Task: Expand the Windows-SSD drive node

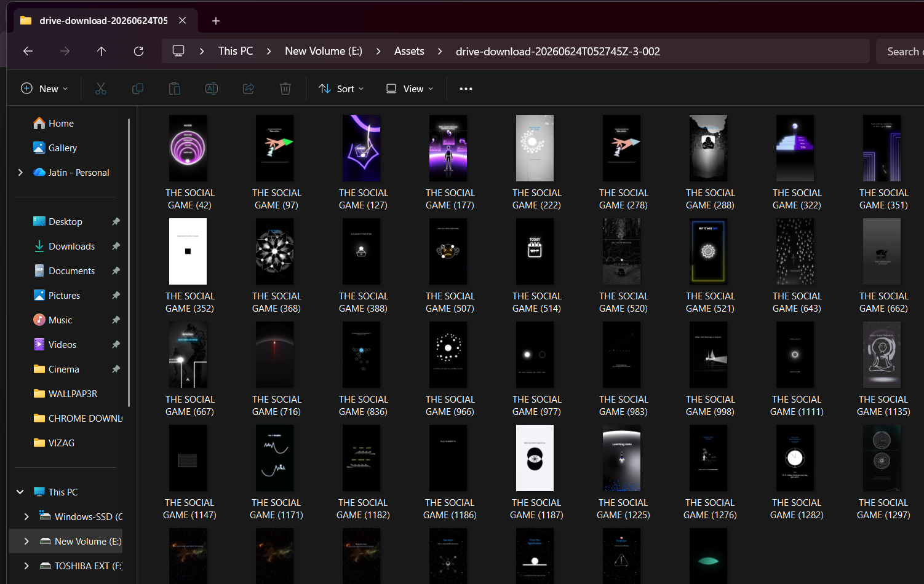Action: pyautogui.click(x=26, y=516)
